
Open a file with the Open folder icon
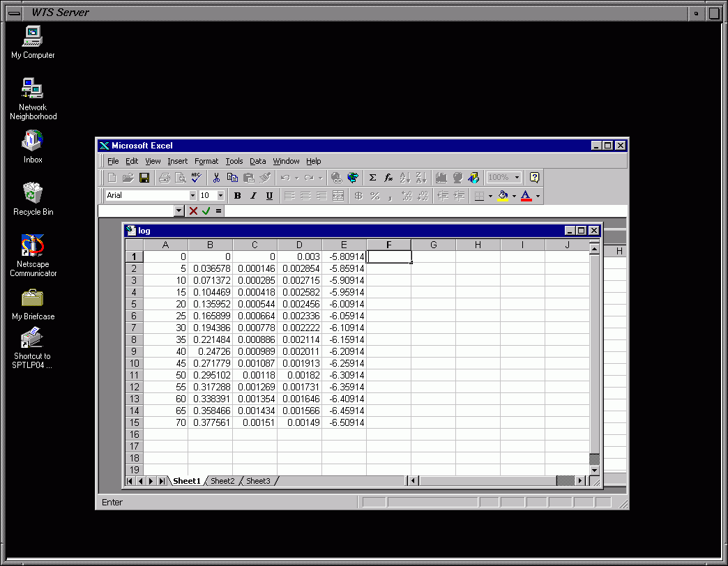tap(128, 178)
